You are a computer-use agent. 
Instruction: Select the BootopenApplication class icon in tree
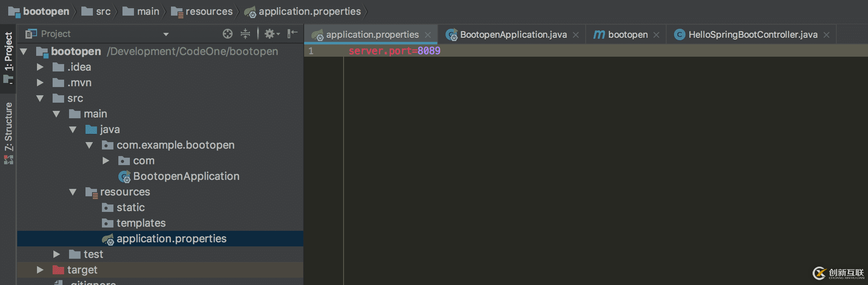[125, 177]
